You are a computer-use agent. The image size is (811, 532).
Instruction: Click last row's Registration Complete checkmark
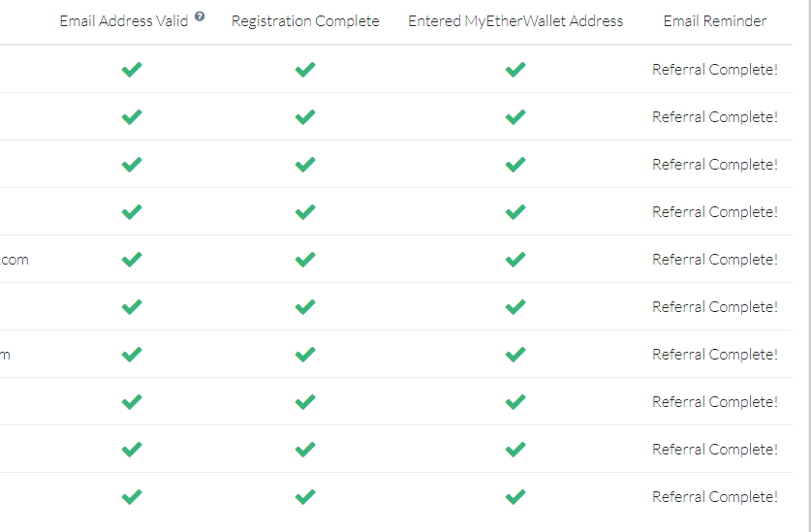[x=305, y=497]
